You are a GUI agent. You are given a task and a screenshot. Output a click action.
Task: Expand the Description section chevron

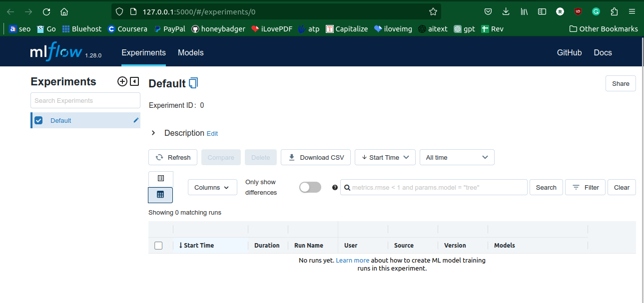tap(153, 133)
